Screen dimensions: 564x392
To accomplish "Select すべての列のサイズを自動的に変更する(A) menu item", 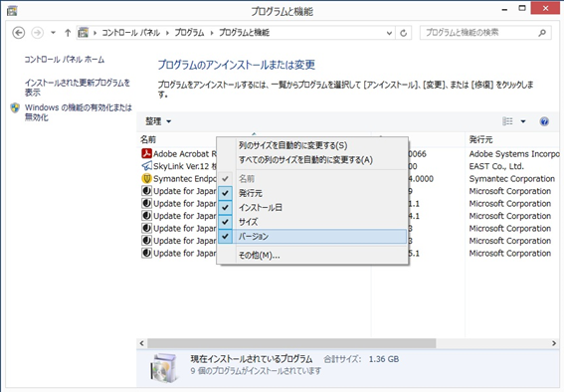I will coord(312,160).
